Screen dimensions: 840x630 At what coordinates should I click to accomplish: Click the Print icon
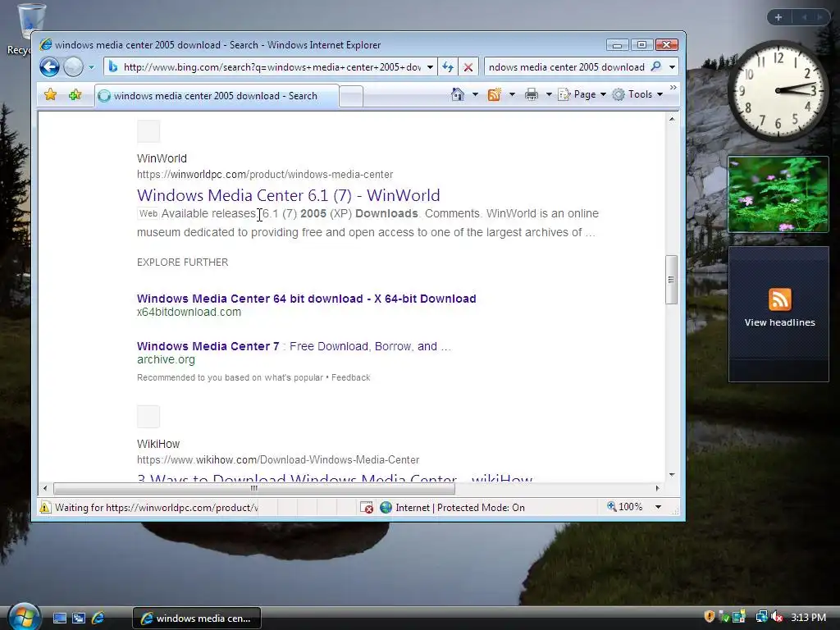tap(532, 94)
